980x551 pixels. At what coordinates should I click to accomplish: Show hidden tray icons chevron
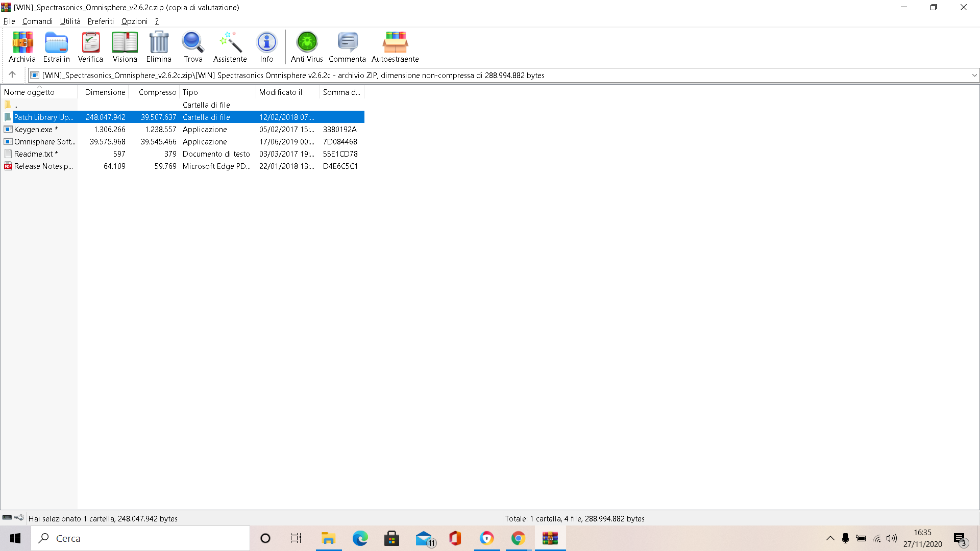tap(830, 538)
